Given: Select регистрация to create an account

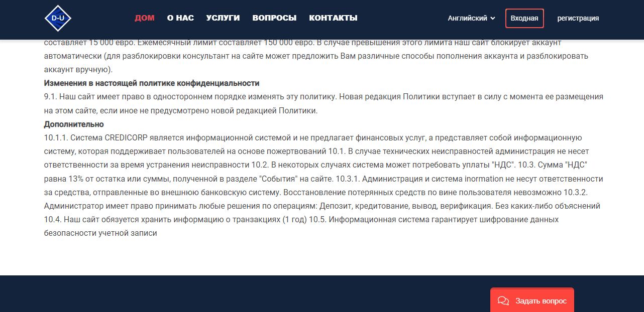Looking at the screenshot, I should [578, 18].
